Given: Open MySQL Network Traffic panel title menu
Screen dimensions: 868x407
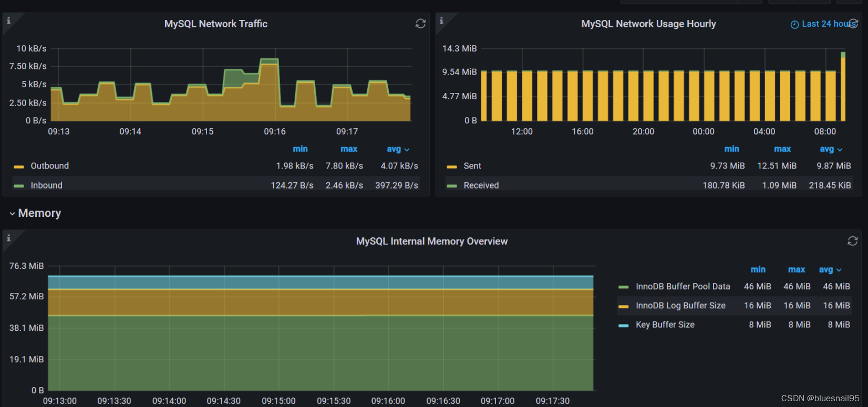Looking at the screenshot, I should (x=216, y=24).
